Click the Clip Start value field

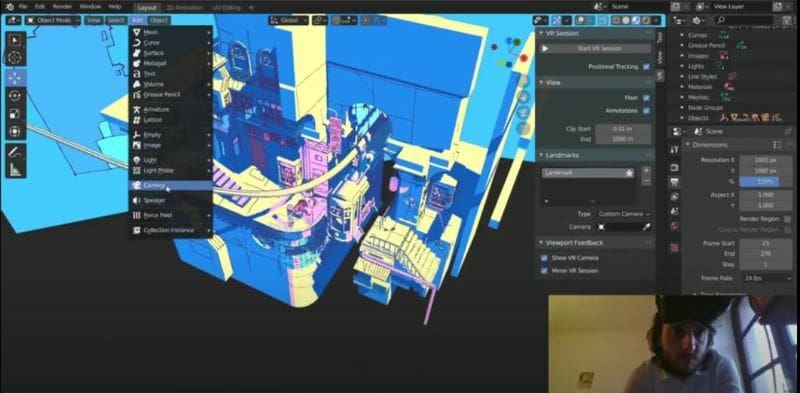click(623, 129)
